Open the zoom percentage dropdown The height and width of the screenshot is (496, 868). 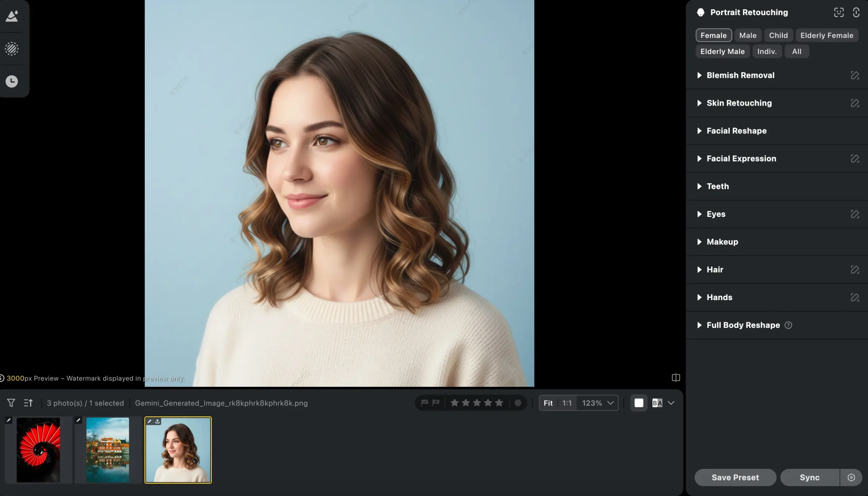click(x=610, y=402)
